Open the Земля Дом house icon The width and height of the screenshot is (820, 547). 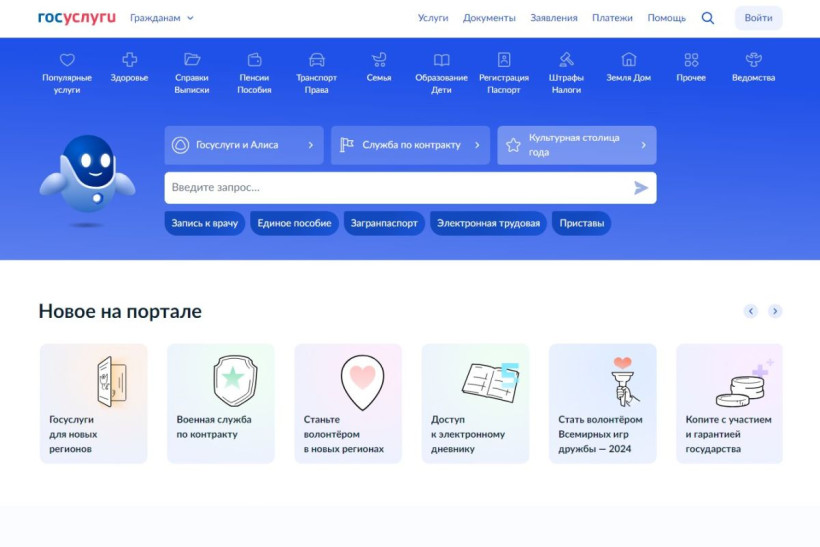(x=628, y=60)
